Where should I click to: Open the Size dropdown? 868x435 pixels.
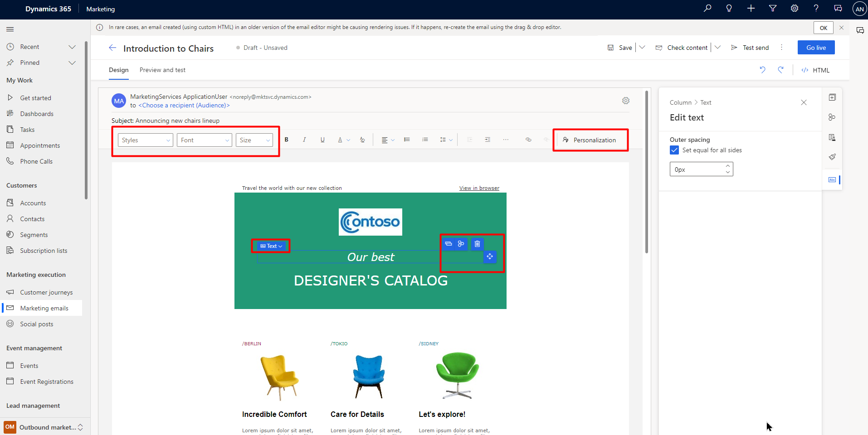[254, 140]
